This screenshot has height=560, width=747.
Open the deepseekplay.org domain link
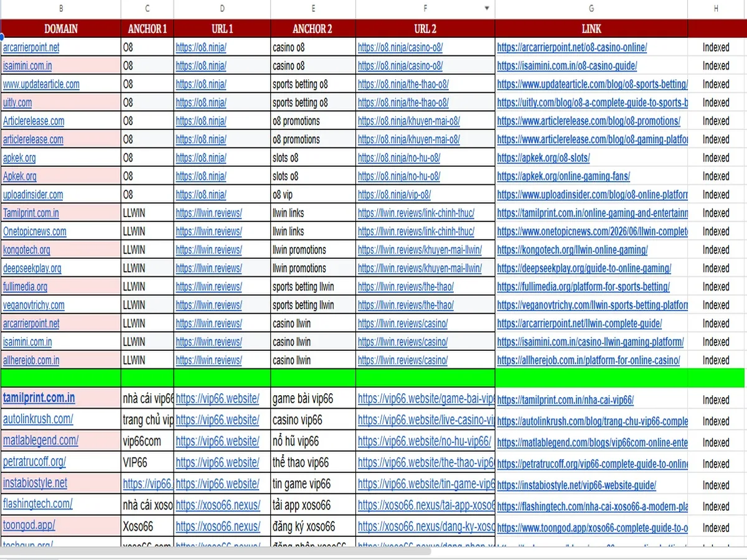(x=32, y=269)
